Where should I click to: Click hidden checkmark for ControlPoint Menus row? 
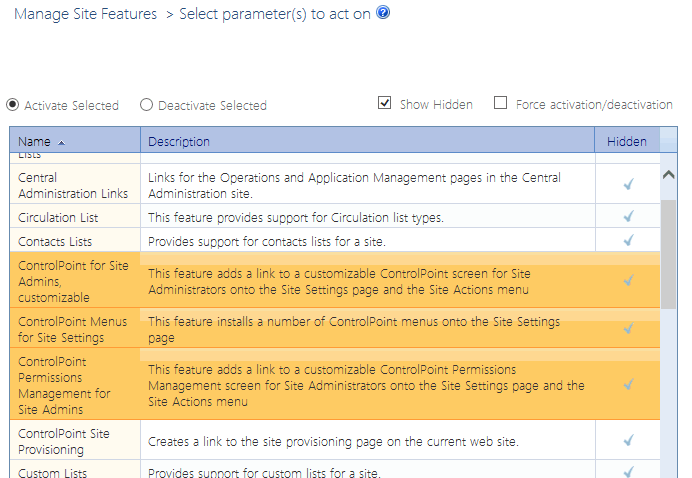(x=628, y=328)
